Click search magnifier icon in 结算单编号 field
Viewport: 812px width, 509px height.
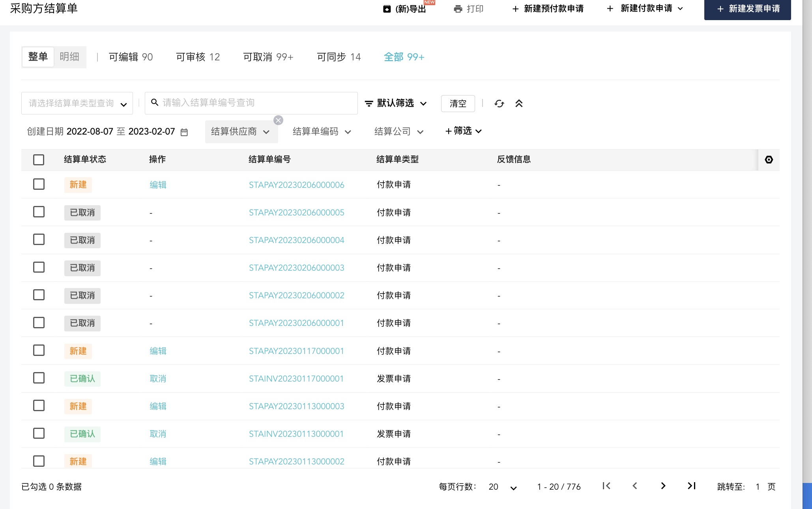pos(155,103)
